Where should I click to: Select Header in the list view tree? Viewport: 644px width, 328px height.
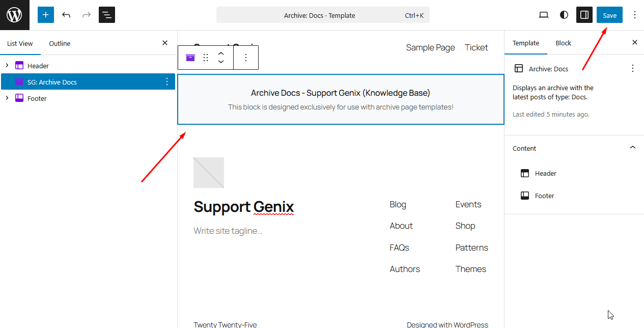point(38,66)
